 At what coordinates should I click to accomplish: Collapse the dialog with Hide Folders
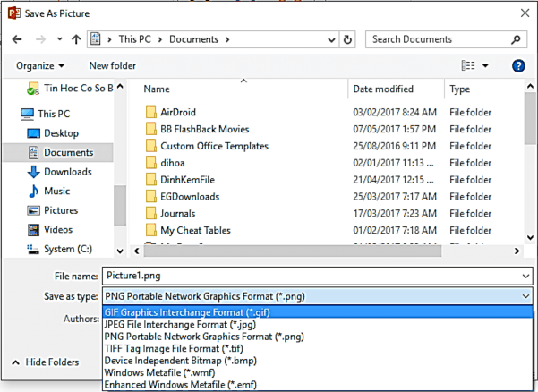(x=45, y=362)
